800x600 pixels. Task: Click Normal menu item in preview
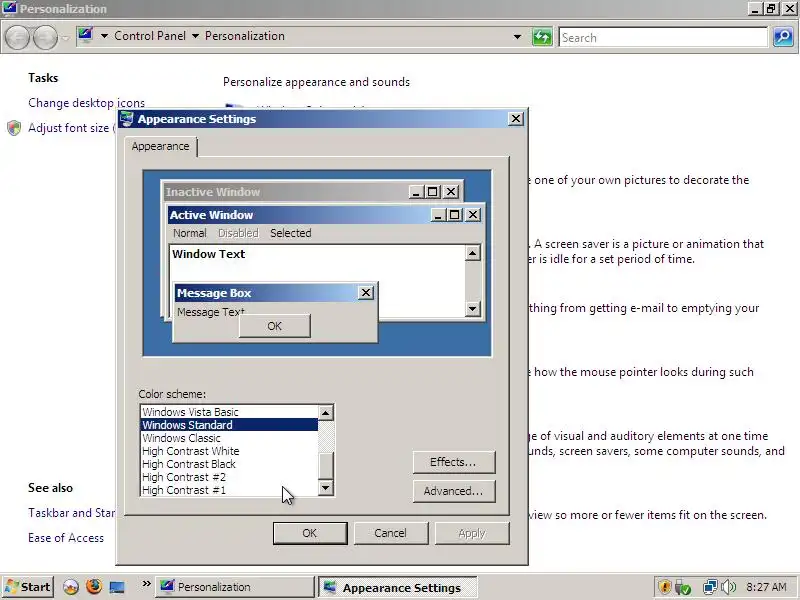tap(190, 233)
